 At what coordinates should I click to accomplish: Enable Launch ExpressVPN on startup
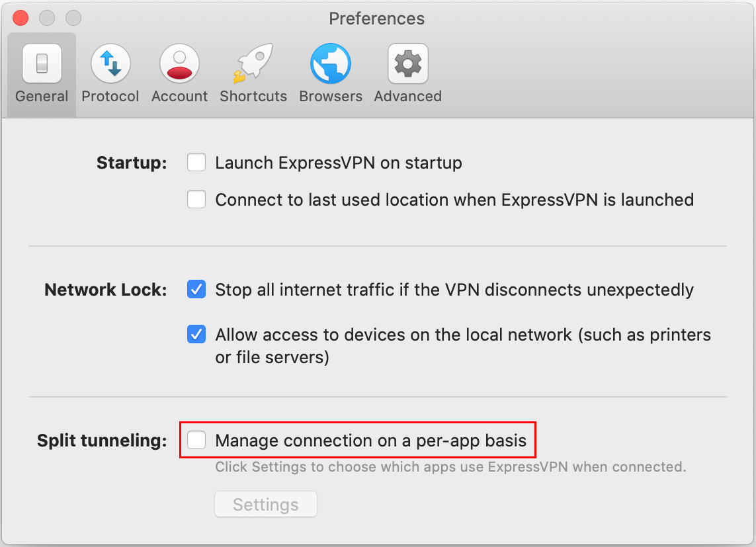tap(196, 163)
